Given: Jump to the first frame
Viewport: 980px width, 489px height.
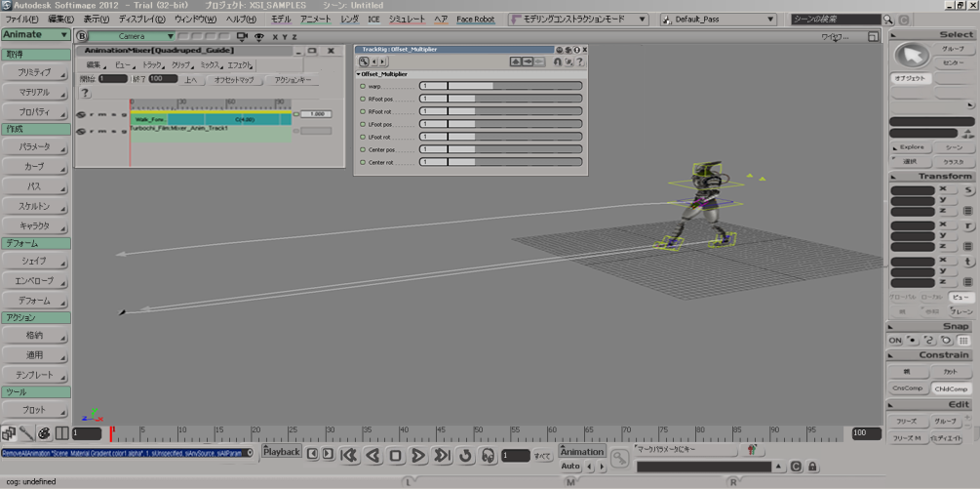Looking at the screenshot, I should [348, 455].
